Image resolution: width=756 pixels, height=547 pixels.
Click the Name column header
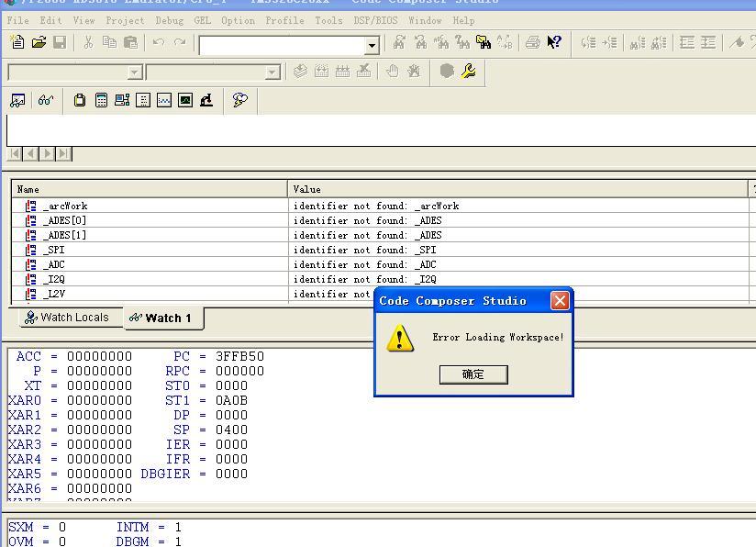[150, 189]
